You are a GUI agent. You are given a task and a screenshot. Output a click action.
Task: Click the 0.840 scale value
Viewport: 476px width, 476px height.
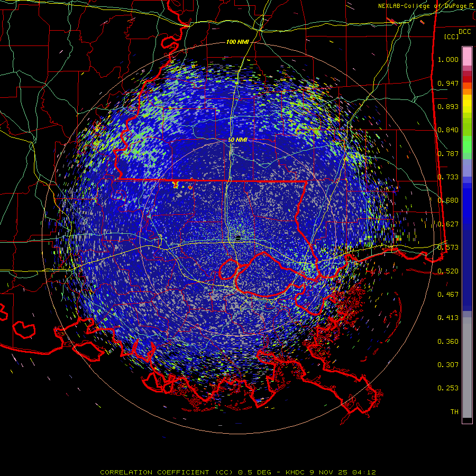[448, 130]
